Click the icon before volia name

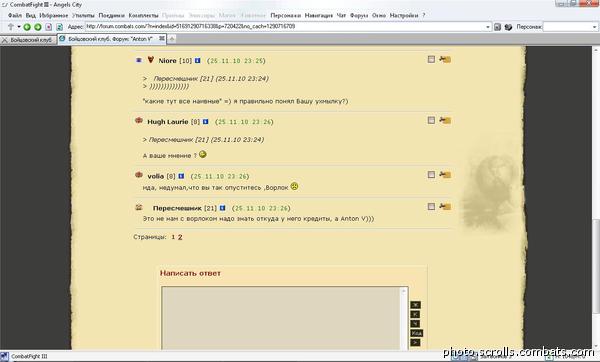pos(139,175)
